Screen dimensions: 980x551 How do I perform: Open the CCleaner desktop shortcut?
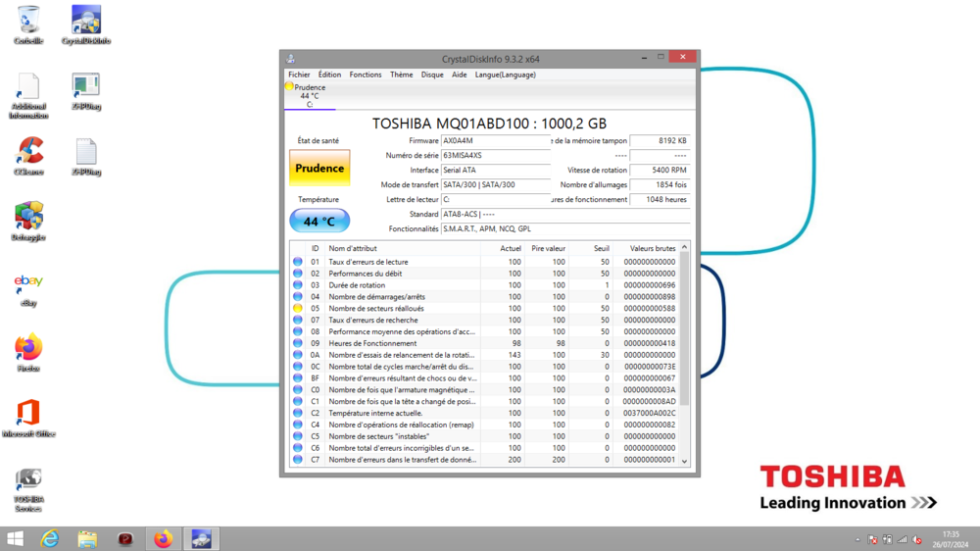pos(29,153)
